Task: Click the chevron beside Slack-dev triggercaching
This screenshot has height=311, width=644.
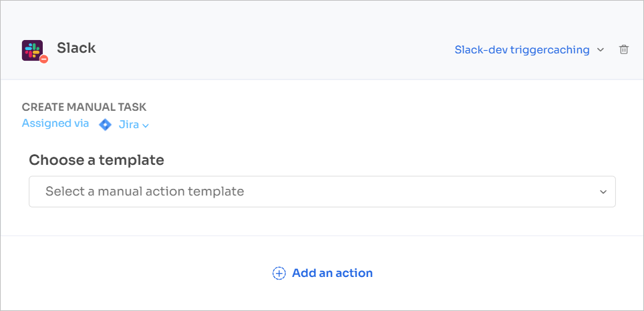Action: coord(601,50)
